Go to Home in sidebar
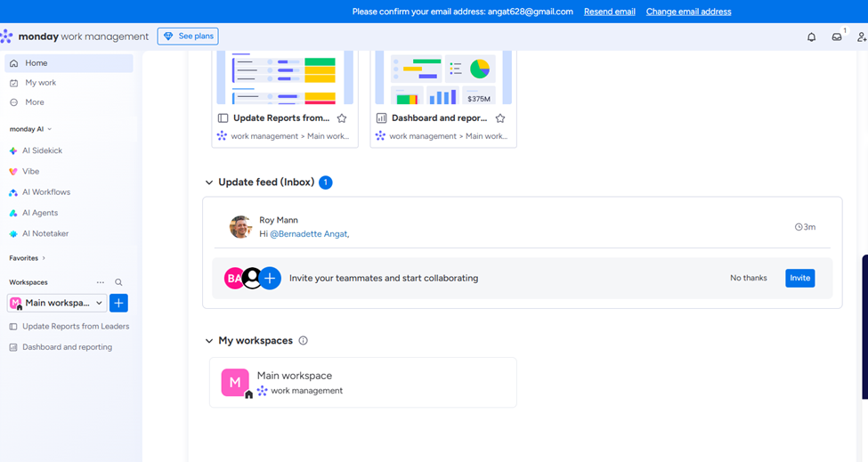Screen dimensions: 868x462 [69, 63]
